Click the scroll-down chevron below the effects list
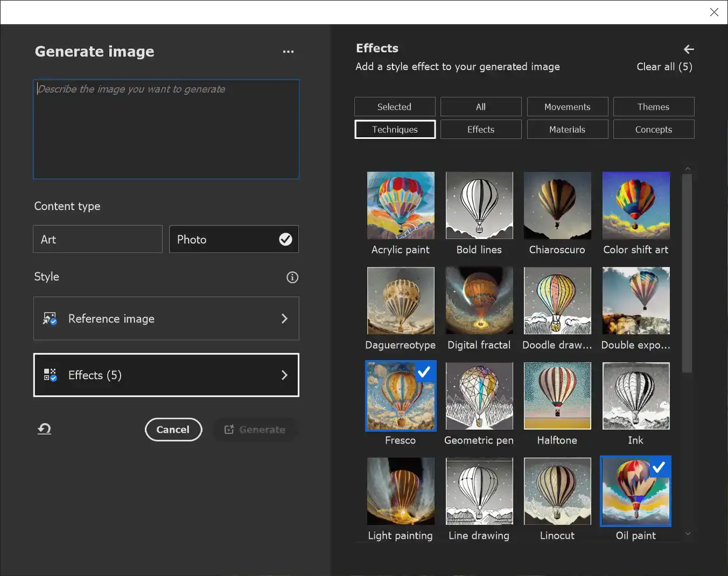 (x=688, y=533)
